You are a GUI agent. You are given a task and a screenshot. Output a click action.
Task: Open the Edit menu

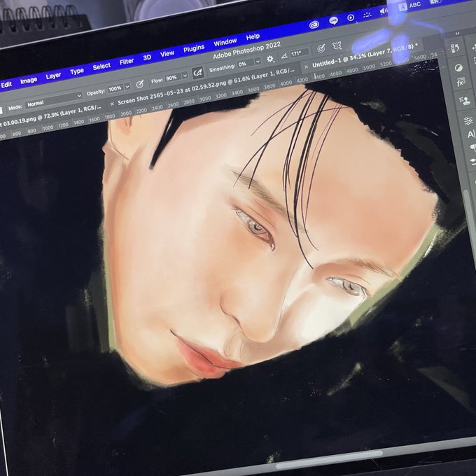click(x=6, y=85)
